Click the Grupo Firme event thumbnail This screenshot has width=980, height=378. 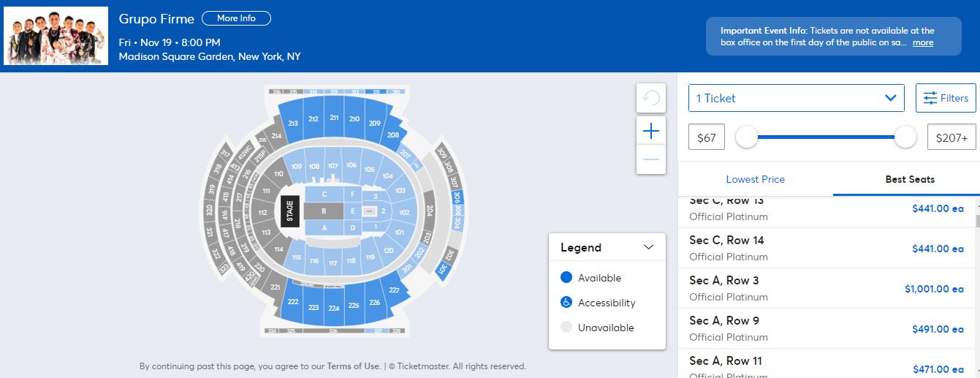(x=56, y=36)
